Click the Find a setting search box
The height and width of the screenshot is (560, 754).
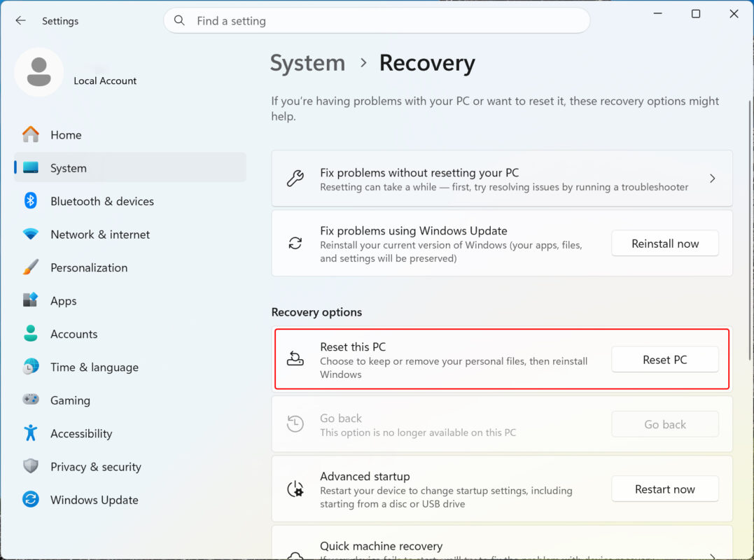click(377, 20)
